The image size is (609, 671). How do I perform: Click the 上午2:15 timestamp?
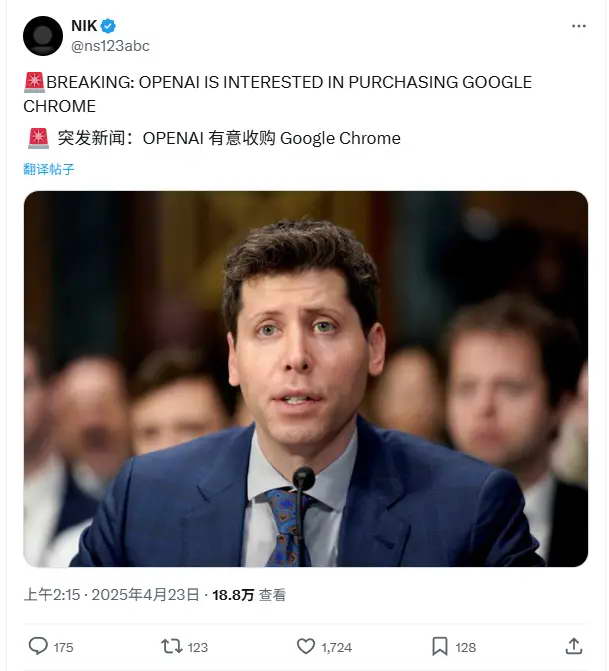coord(52,595)
